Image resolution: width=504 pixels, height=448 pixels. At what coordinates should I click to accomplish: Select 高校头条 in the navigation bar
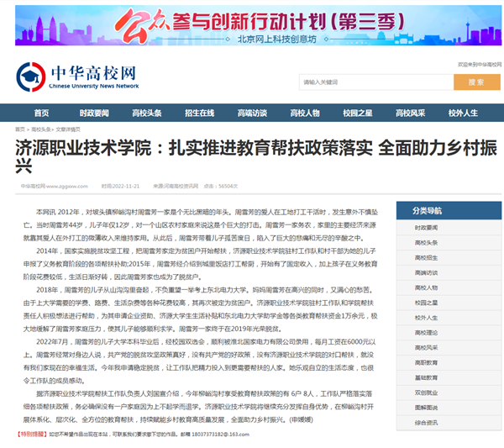pyautogui.click(x=146, y=113)
